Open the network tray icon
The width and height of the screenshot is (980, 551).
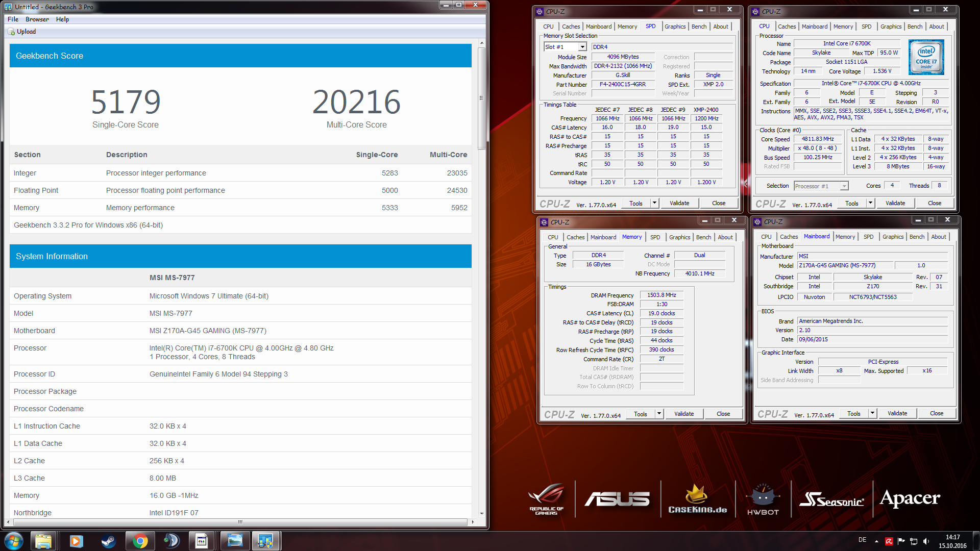pyautogui.click(x=914, y=541)
